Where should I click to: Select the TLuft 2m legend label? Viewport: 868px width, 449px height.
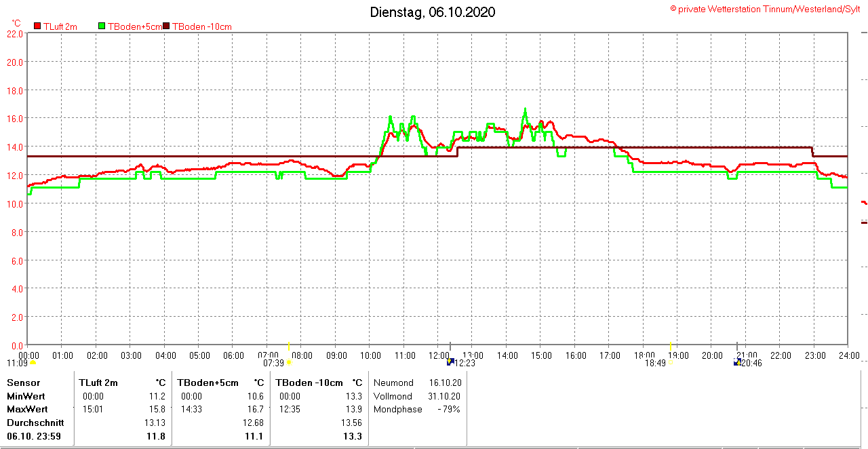[x=60, y=26]
